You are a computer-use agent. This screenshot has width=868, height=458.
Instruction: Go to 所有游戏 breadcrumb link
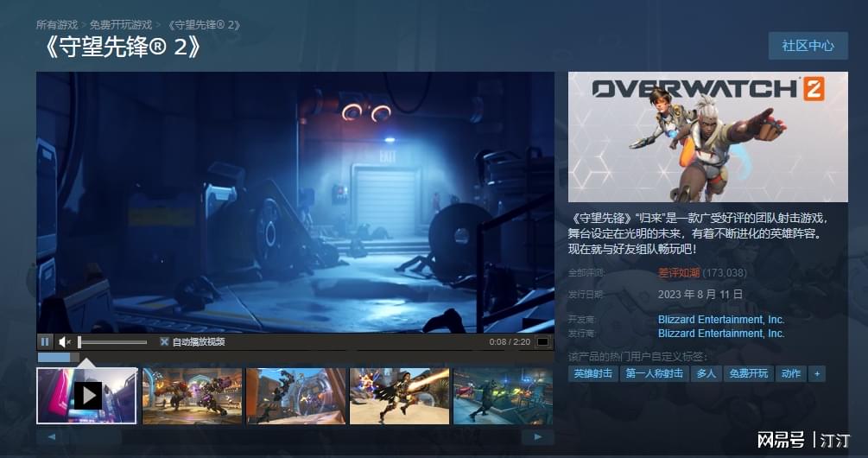point(57,25)
